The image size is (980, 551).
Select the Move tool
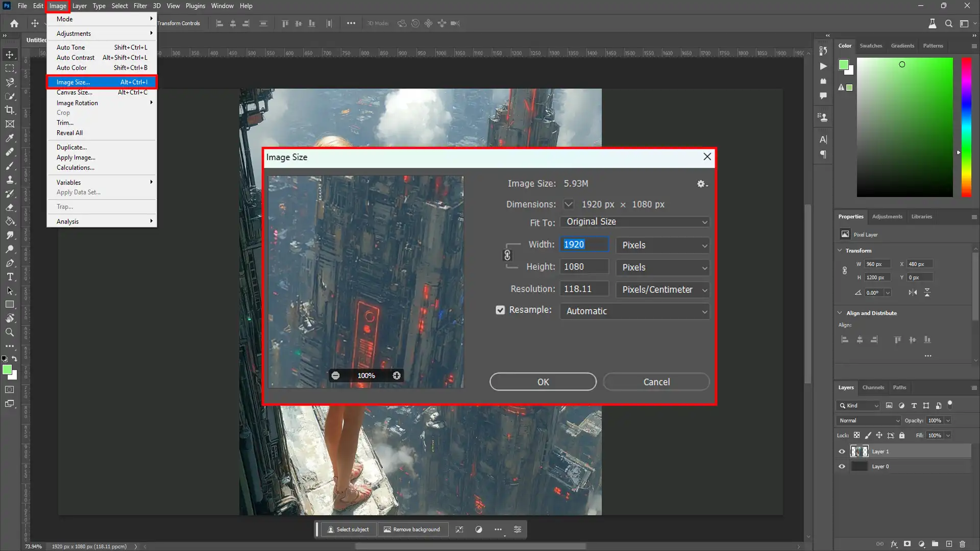point(9,55)
